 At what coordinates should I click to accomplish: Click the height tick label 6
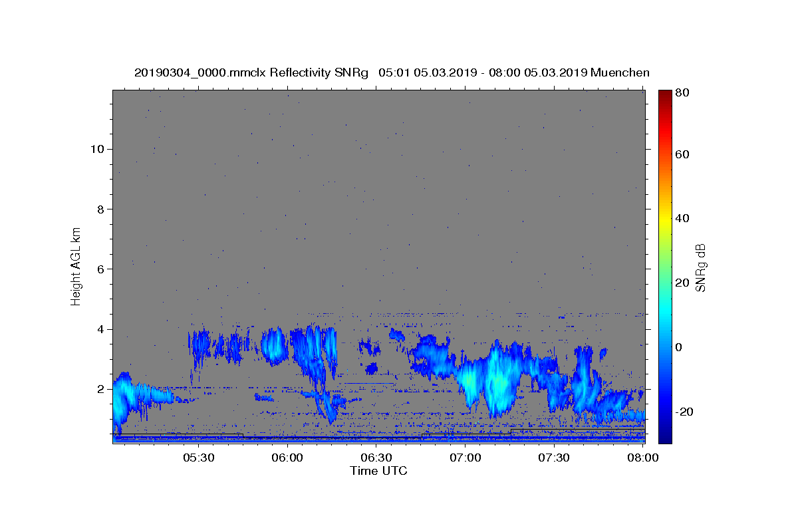pyautogui.click(x=99, y=269)
